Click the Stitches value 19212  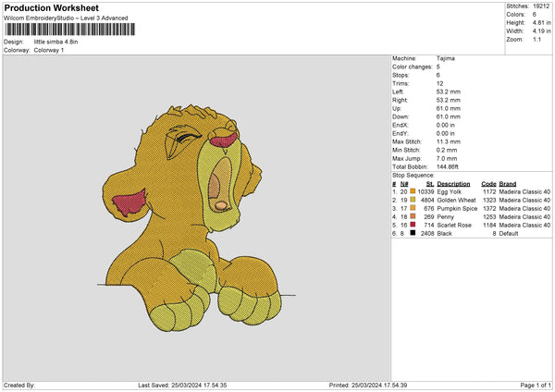point(541,6)
